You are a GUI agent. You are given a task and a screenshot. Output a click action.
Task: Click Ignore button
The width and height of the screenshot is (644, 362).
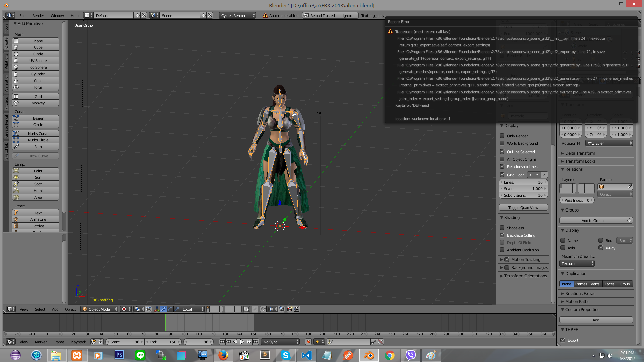(x=348, y=15)
